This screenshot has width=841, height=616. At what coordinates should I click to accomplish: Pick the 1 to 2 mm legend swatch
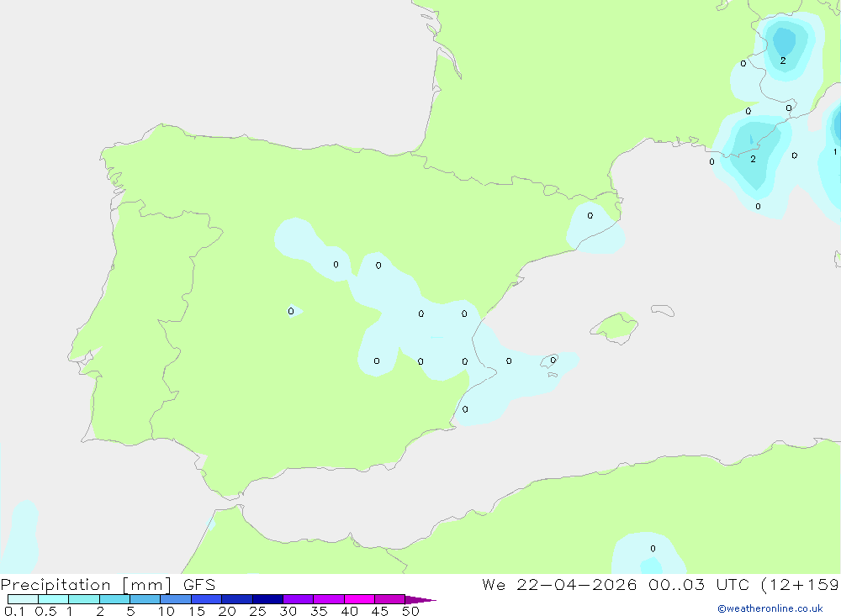pyautogui.click(x=84, y=599)
